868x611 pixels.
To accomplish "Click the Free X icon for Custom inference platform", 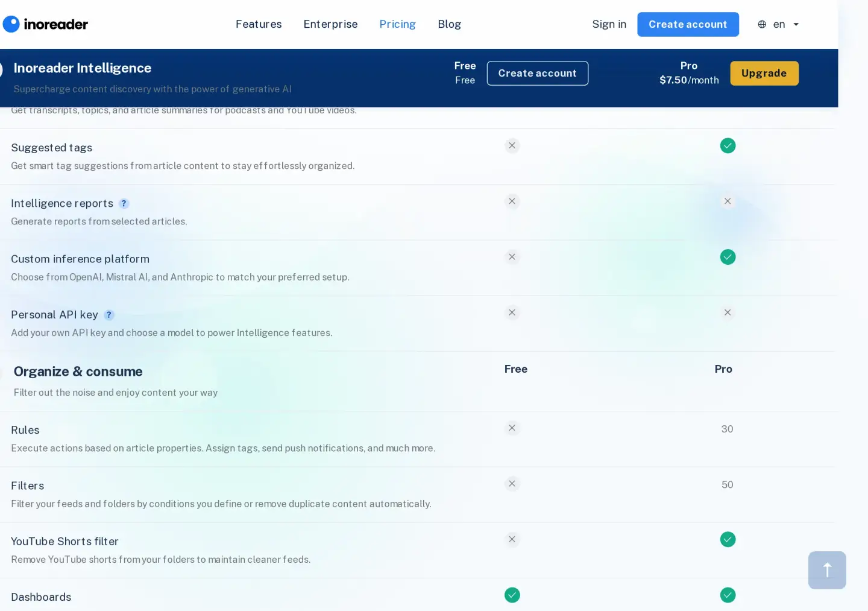I will (512, 257).
